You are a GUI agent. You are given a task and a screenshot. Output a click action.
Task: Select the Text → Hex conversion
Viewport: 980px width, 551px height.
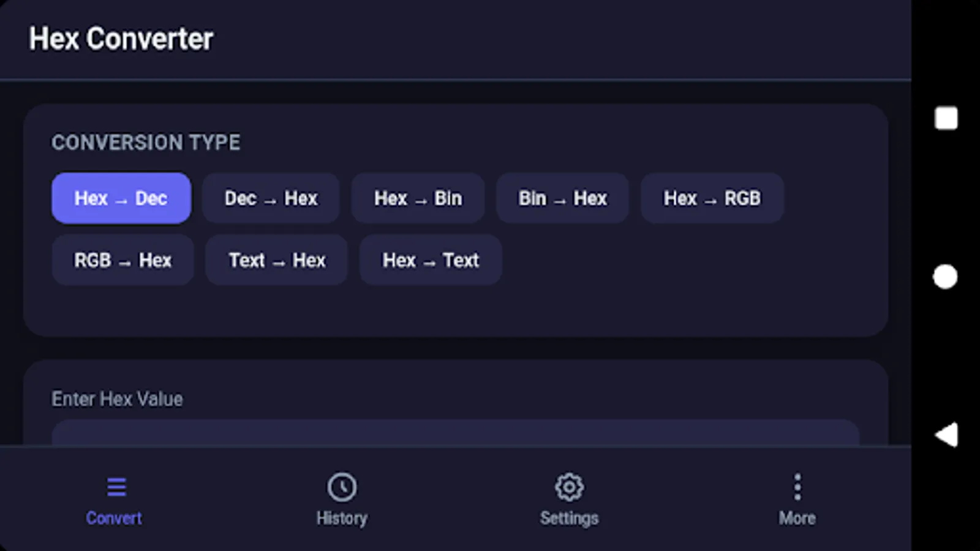[276, 260]
